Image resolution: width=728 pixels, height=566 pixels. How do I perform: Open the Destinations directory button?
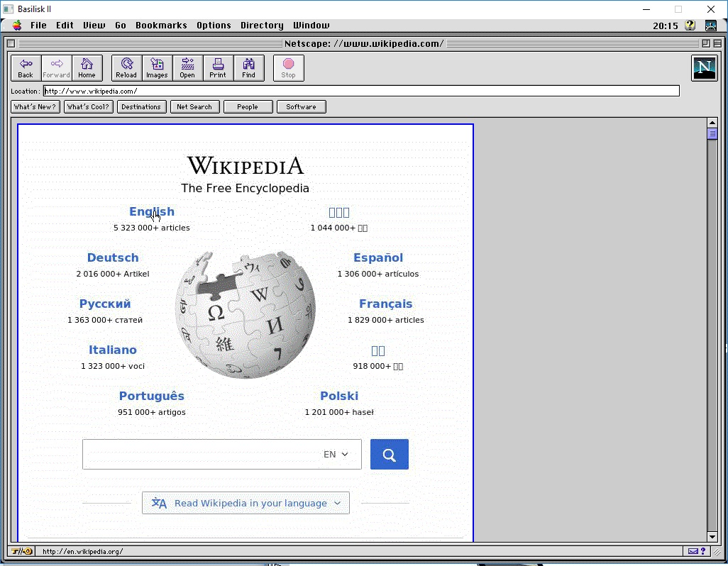(x=142, y=106)
